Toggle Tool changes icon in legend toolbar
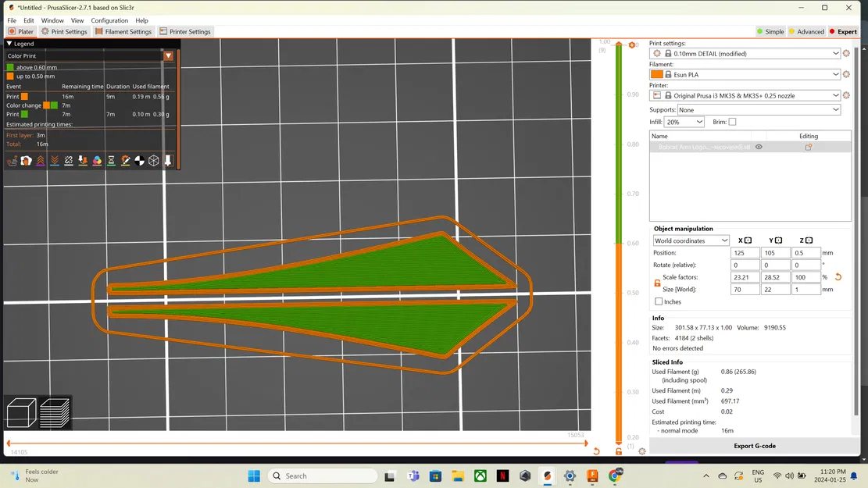 [83, 160]
